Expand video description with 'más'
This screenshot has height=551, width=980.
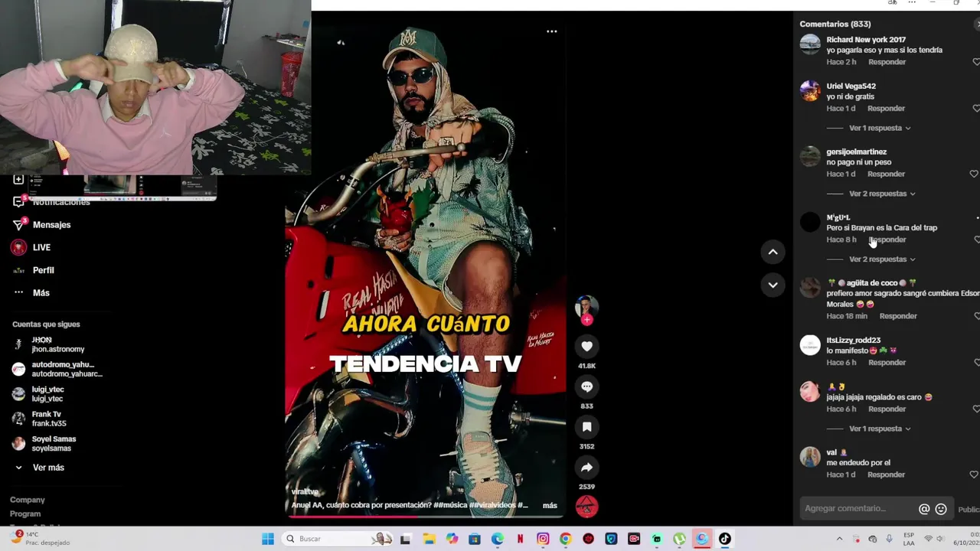pyautogui.click(x=550, y=505)
